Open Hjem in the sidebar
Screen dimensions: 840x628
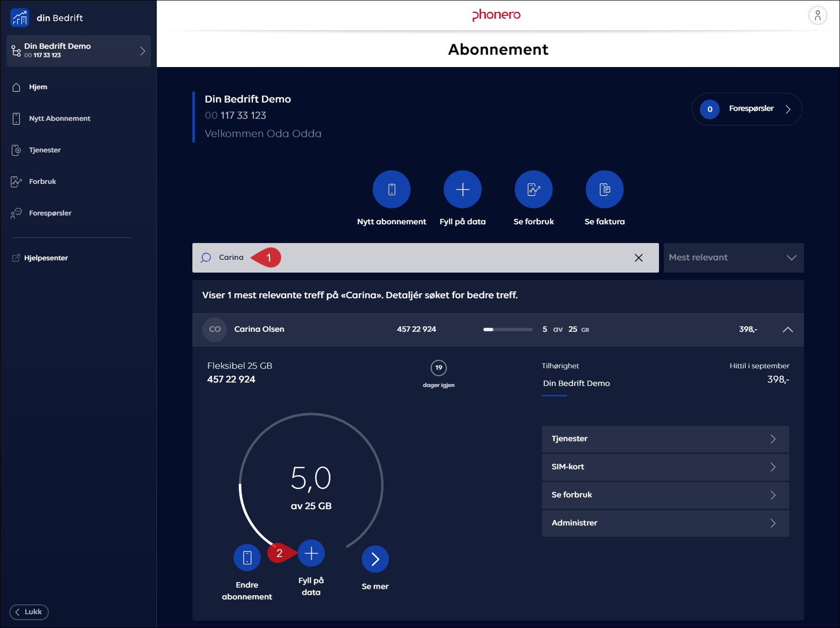(38, 87)
